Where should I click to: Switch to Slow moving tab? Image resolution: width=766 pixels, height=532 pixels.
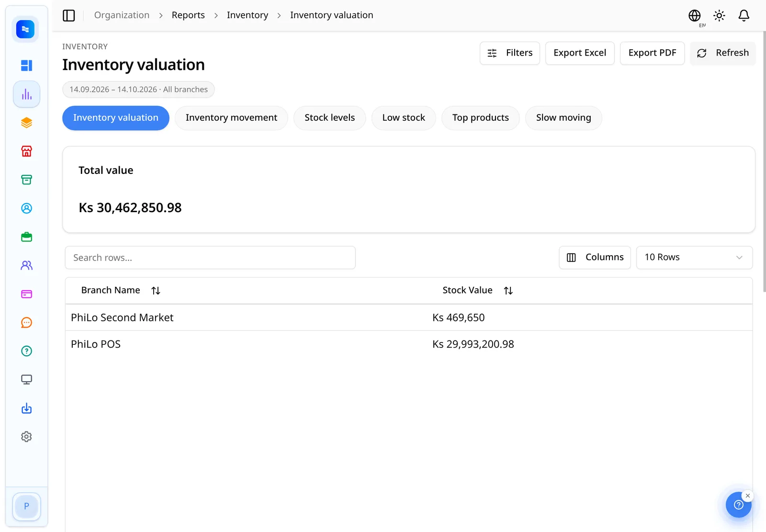click(563, 118)
